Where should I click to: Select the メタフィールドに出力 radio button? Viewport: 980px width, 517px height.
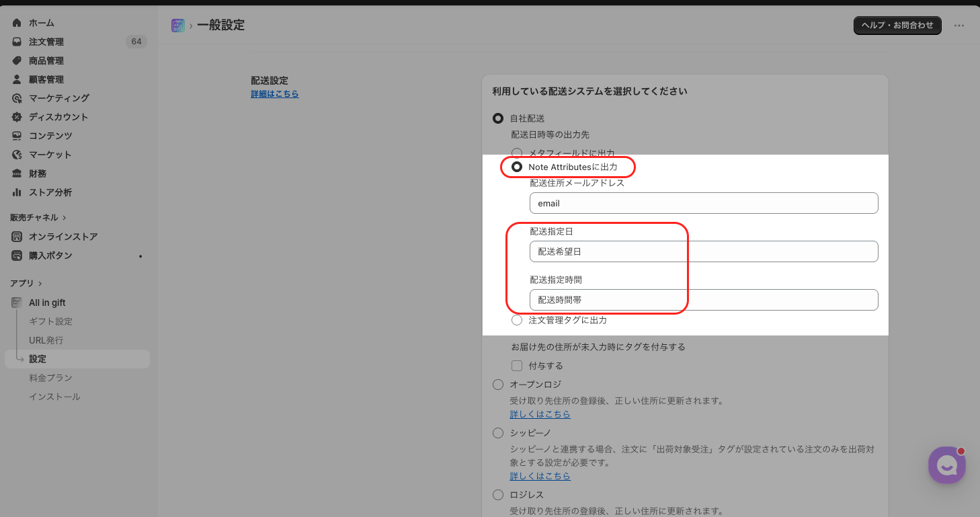coord(517,153)
